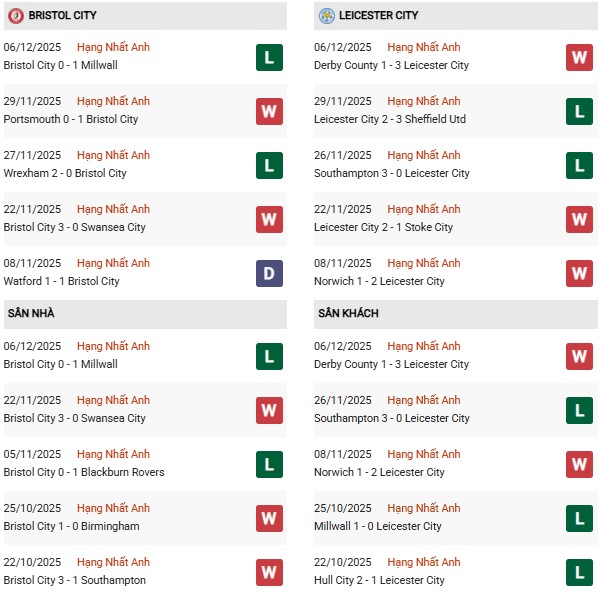Click the D badge for Watford 1-1 Bristol City

[x=269, y=273]
